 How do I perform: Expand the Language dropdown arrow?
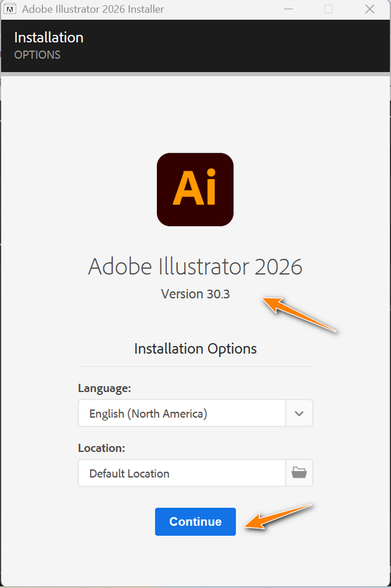pyautogui.click(x=299, y=413)
